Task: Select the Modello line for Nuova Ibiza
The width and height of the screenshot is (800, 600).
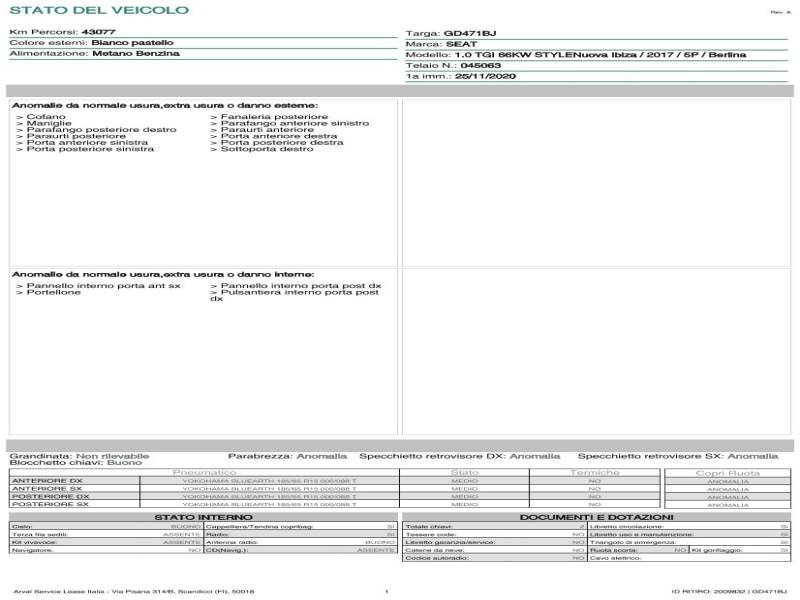Action: [575, 55]
